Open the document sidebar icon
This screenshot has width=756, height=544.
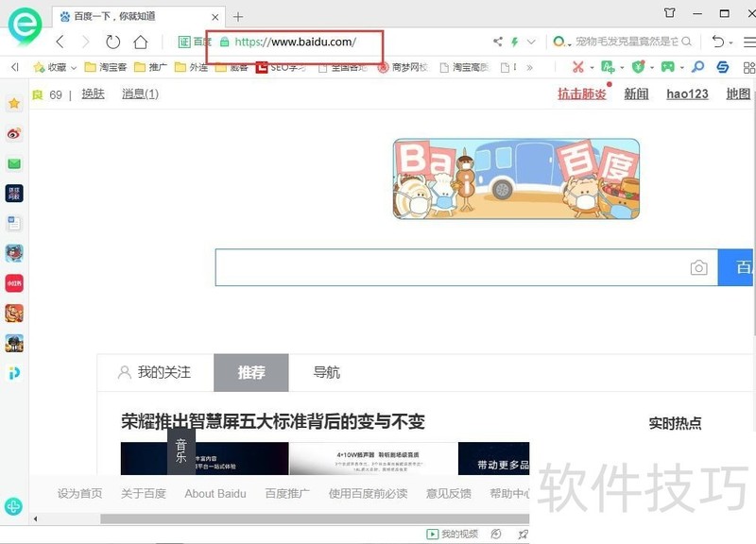[14, 223]
